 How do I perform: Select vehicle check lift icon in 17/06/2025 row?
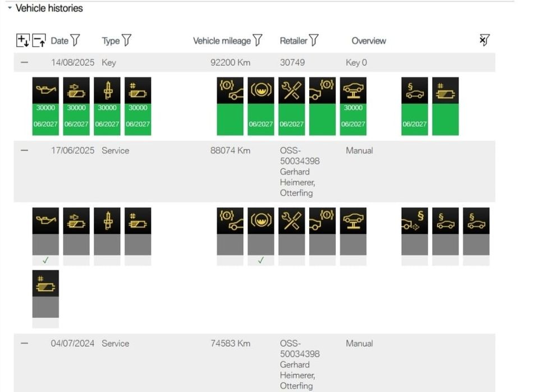353,220
